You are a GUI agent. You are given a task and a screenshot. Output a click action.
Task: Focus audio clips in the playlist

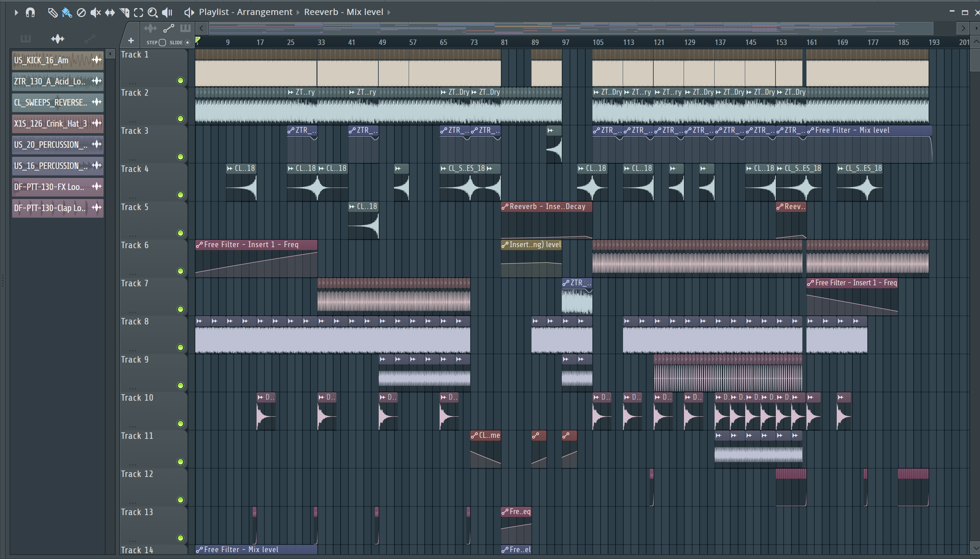click(150, 28)
